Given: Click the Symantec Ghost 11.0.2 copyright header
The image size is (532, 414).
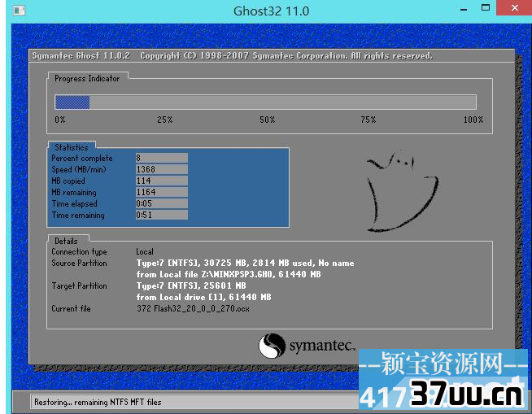Looking at the screenshot, I should [x=232, y=56].
